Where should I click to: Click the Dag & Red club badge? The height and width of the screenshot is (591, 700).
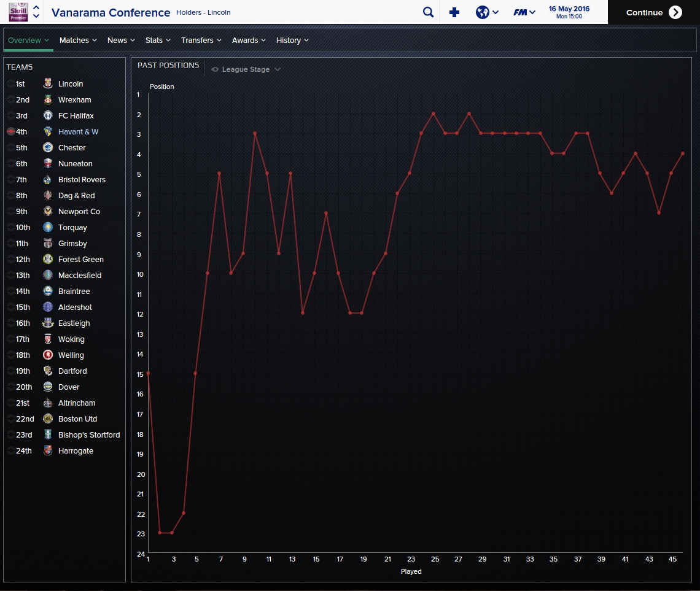tap(48, 195)
